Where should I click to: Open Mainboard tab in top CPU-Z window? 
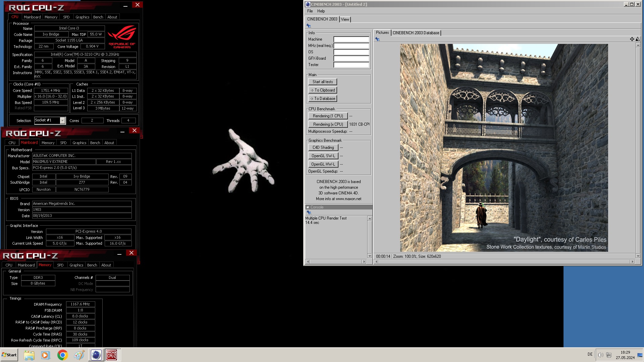coord(32,17)
